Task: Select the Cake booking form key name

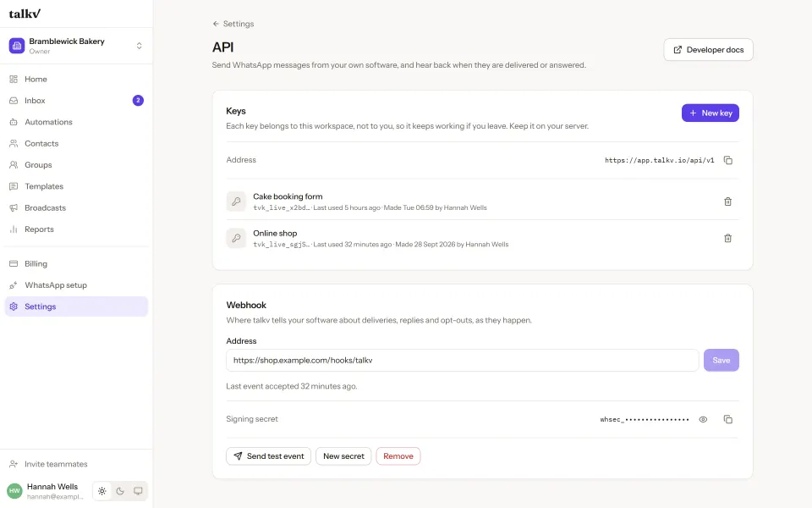Action: 288,196
